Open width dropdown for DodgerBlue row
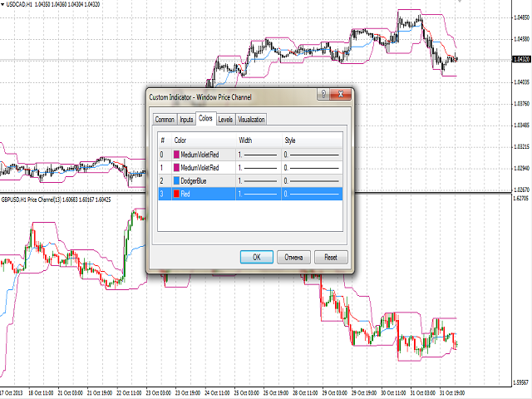This screenshot has height=399, width=532. coord(259,180)
